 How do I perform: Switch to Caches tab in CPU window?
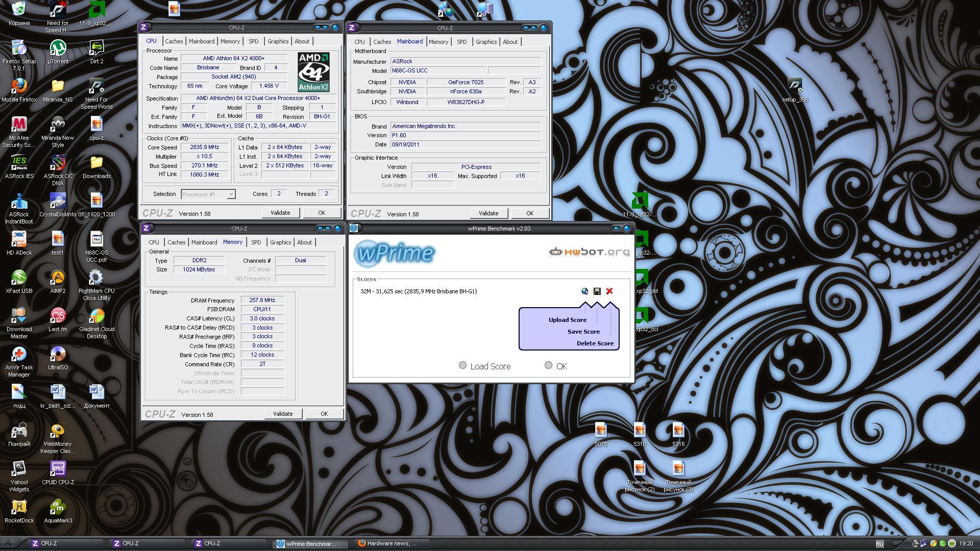click(x=174, y=41)
